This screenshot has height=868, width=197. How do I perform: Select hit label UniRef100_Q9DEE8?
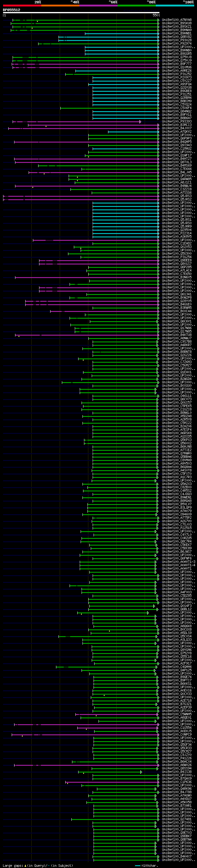[177, 260]
